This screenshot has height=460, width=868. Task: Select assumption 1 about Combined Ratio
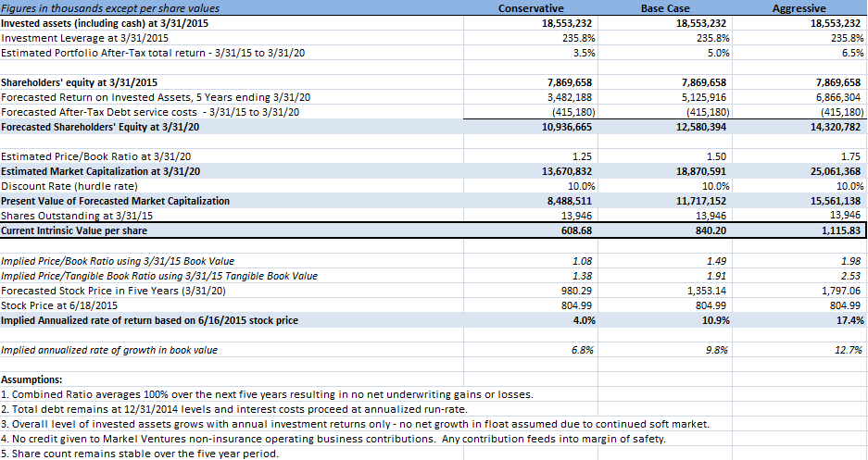tap(268, 395)
